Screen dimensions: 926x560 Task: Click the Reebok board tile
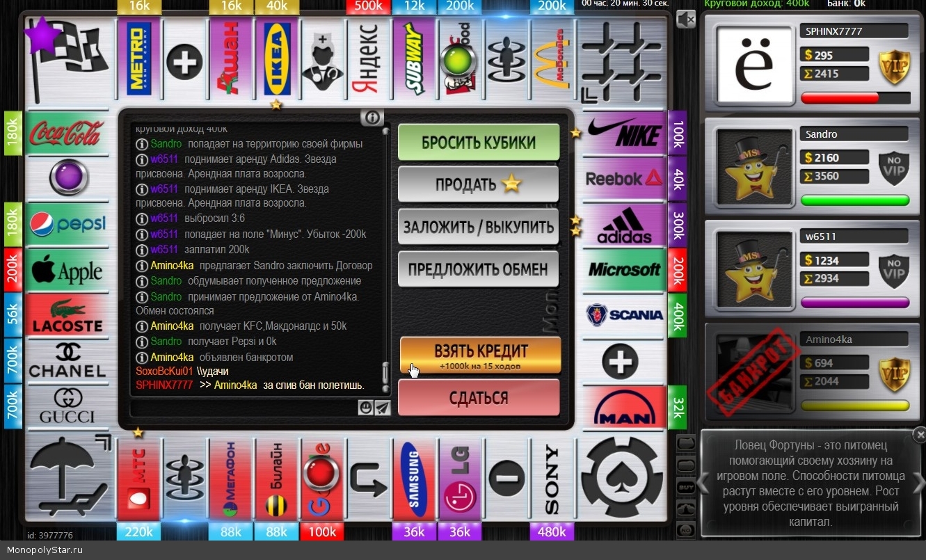[624, 179]
